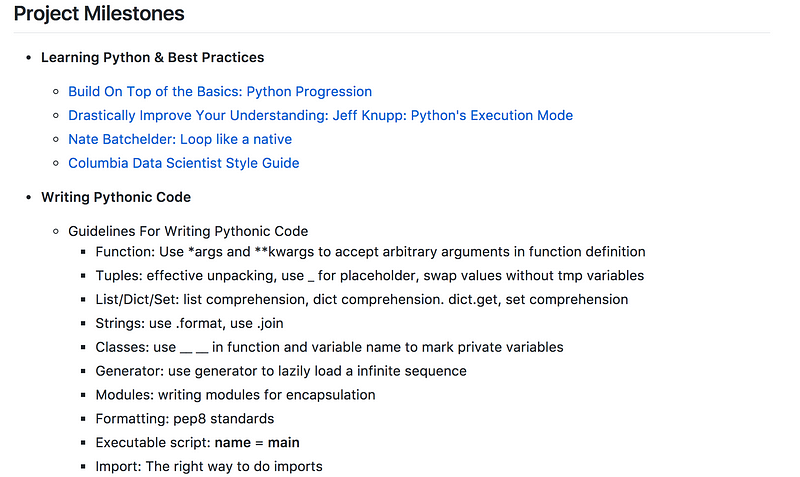This screenshot has width=800, height=477.
Task: Click the Executable script name = main line
Action: pos(197,443)
